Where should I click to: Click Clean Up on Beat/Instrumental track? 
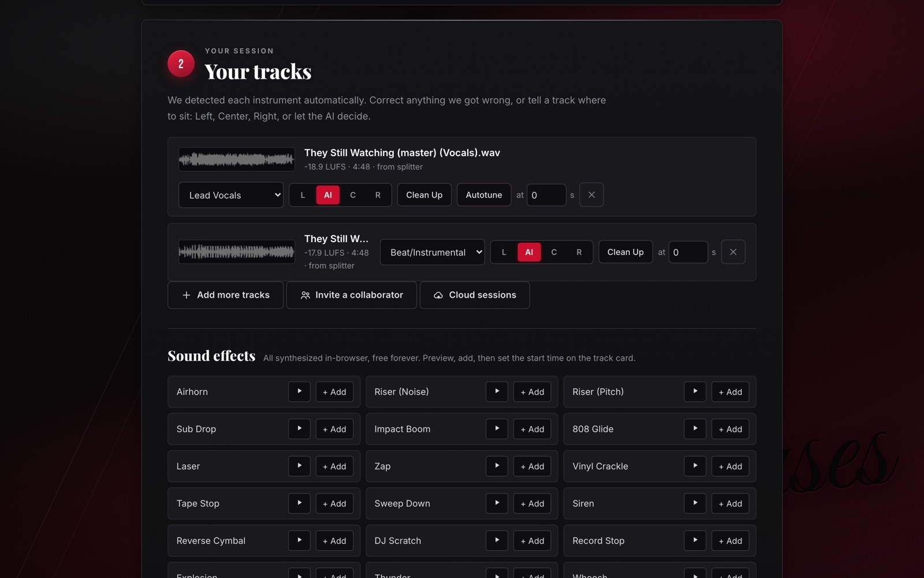point(625,252)
